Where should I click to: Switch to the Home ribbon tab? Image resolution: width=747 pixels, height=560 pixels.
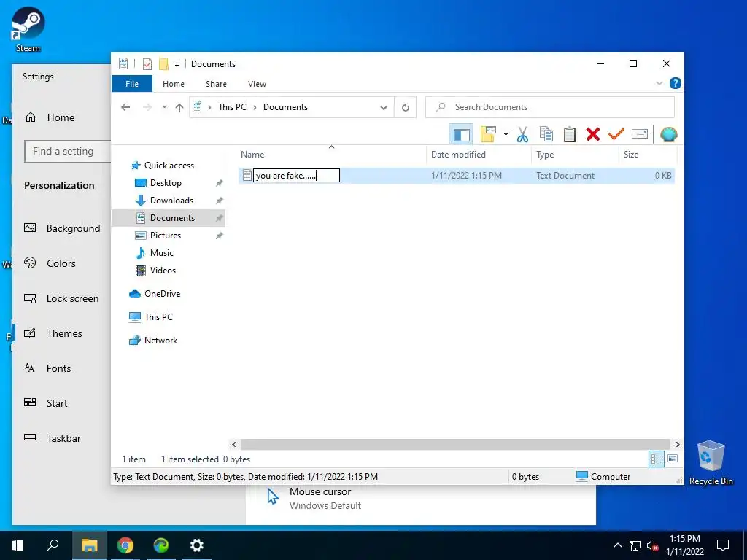tap(174, 84)
